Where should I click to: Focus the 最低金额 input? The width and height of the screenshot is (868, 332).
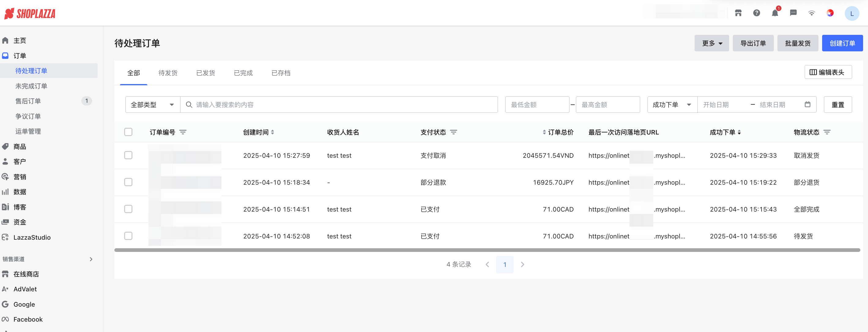coord(537,105)
